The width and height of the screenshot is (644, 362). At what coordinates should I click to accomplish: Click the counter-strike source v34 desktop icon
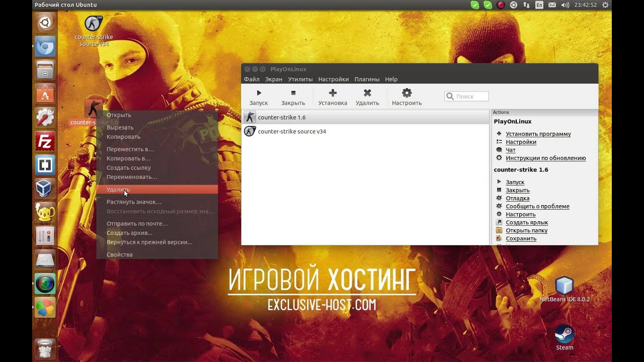pyautogui.click(x=93, y=24)
